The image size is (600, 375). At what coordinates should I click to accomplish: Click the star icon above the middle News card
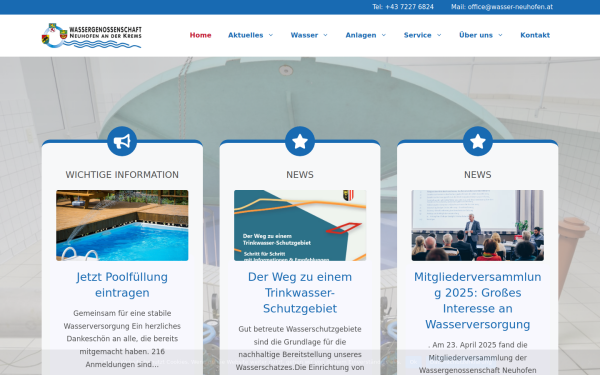300,141
